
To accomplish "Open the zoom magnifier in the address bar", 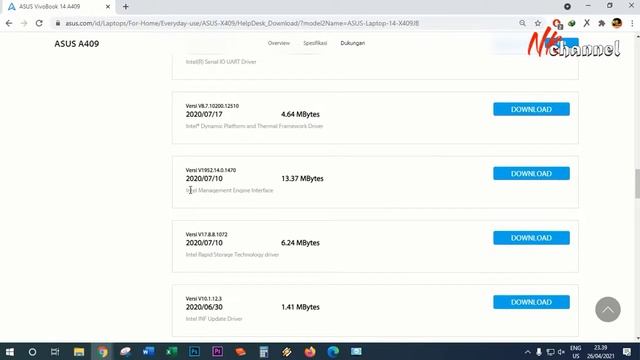I will tap(522, 23).
